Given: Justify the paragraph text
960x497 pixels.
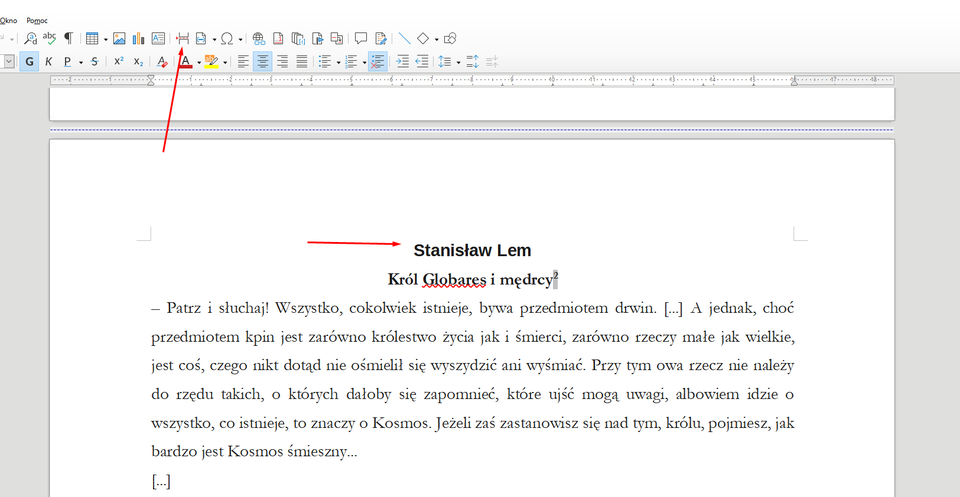Looking at the screenshot, I should (302, 61).
